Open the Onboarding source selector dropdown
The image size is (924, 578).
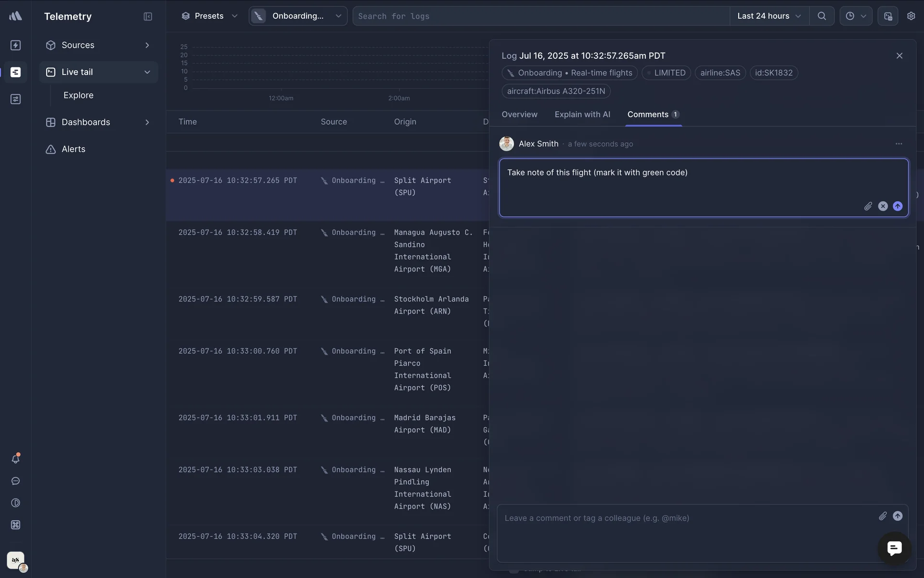pos(298,16)
